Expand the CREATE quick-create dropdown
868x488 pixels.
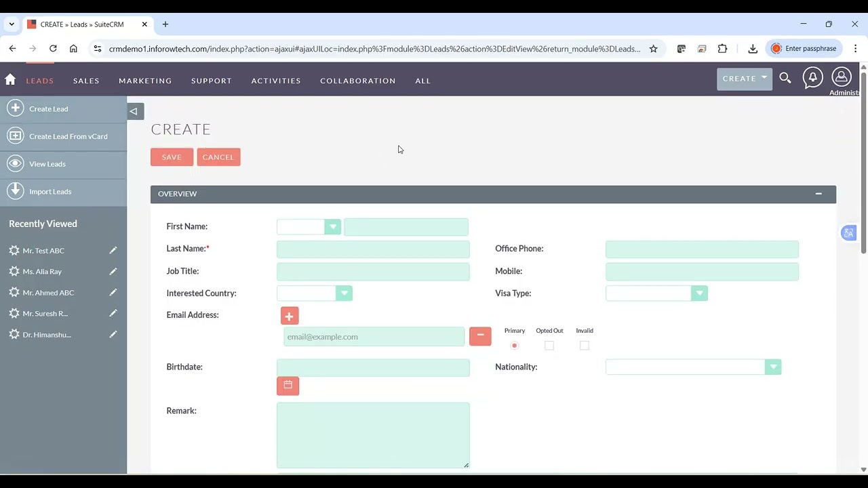tap(745, 79)
